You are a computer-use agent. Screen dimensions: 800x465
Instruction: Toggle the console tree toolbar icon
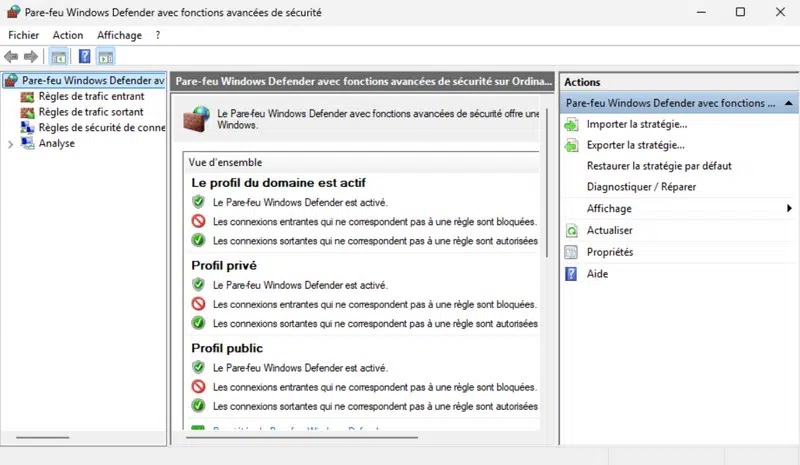(x=59, y=57)
